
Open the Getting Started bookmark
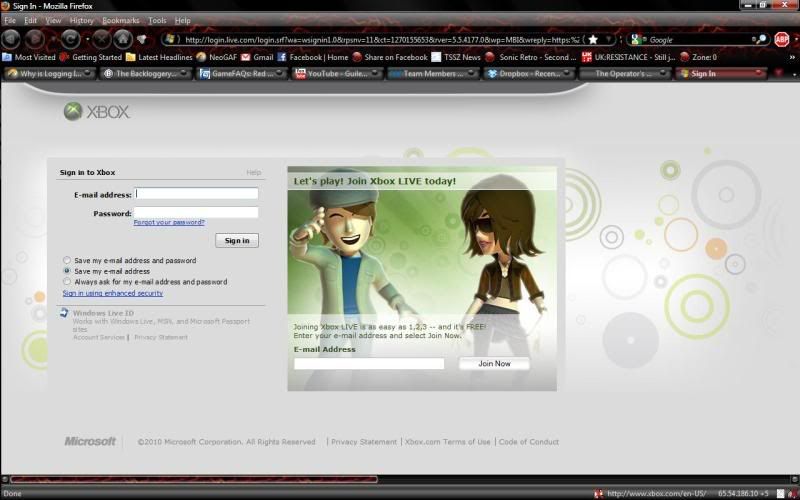(91, 57)
